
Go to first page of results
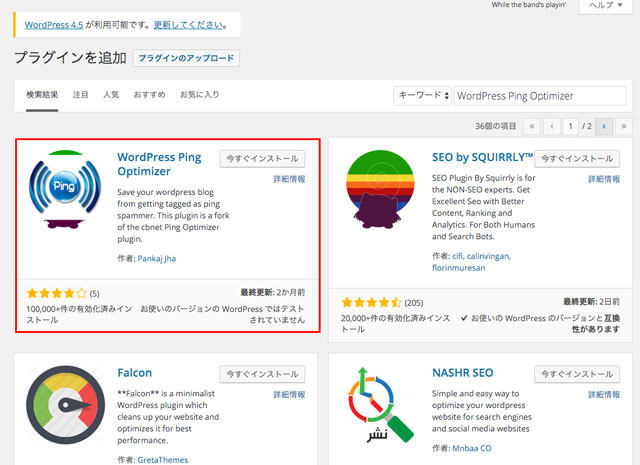531,127
